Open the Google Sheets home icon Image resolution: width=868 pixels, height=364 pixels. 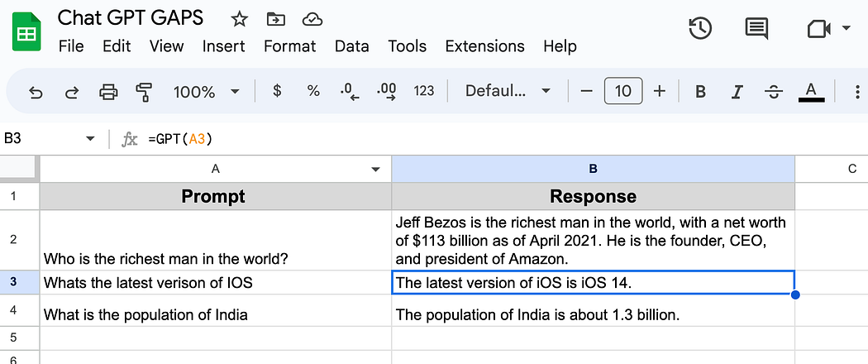point(26,33)
